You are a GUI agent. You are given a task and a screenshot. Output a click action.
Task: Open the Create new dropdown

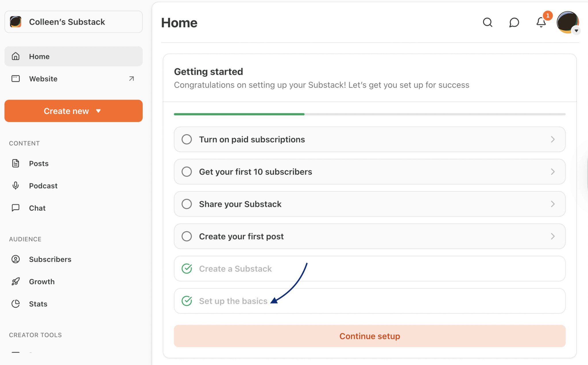click(73, 111)
